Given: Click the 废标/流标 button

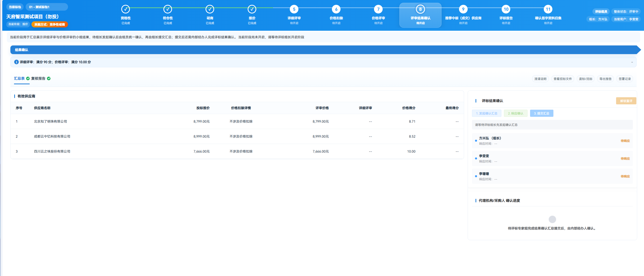Looking at the screenshot, I should [x=586, y=79].
